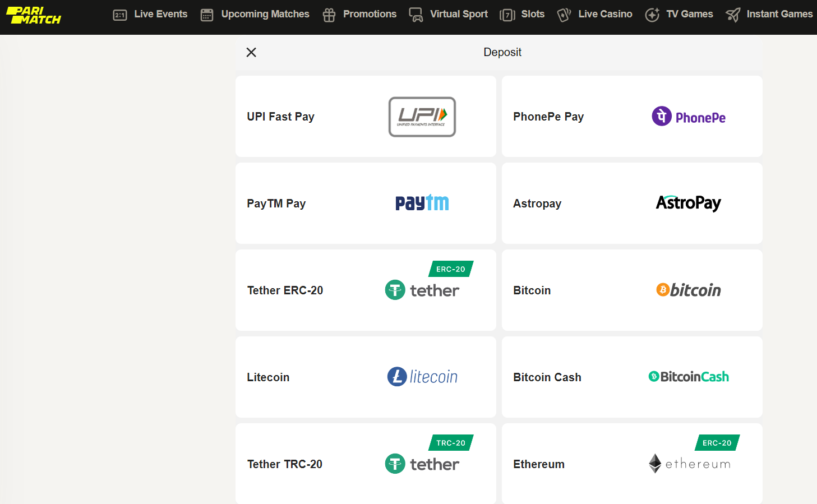Close the Deposit panel

[251, 52]
